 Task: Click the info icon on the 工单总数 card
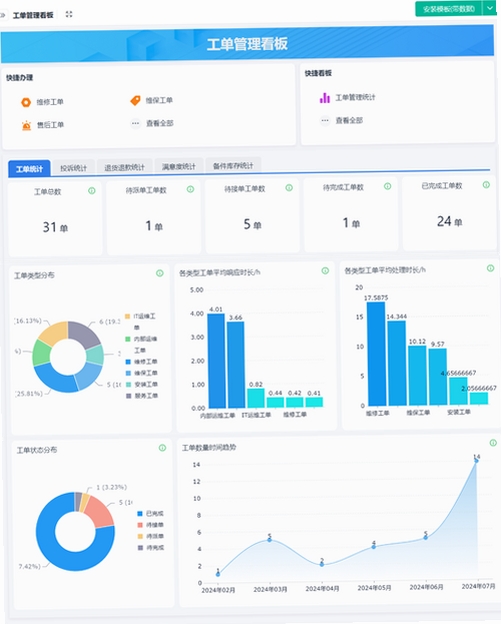coord(92,191)
